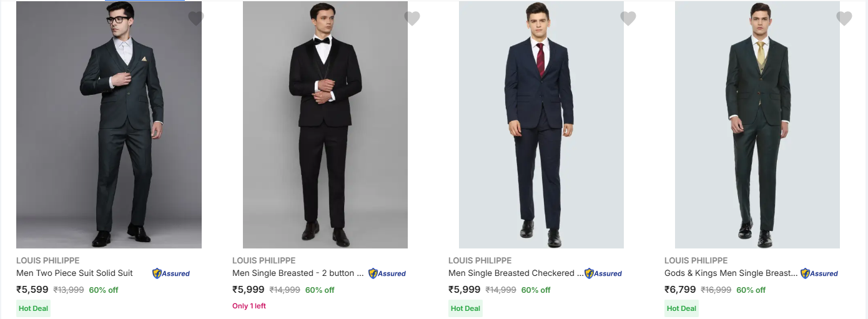
Task: Click Hot Deal tag under ₹5,599 suit
Action: 33,308
